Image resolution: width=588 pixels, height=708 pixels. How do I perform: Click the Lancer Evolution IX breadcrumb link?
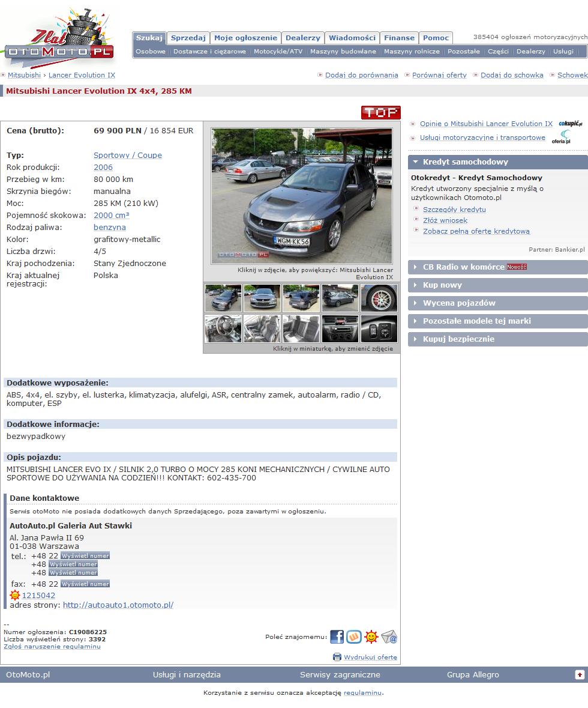(x=82, y=75)
